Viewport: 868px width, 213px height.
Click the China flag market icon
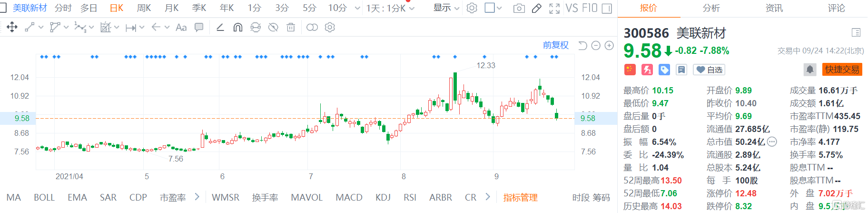[x=630, y=70]
